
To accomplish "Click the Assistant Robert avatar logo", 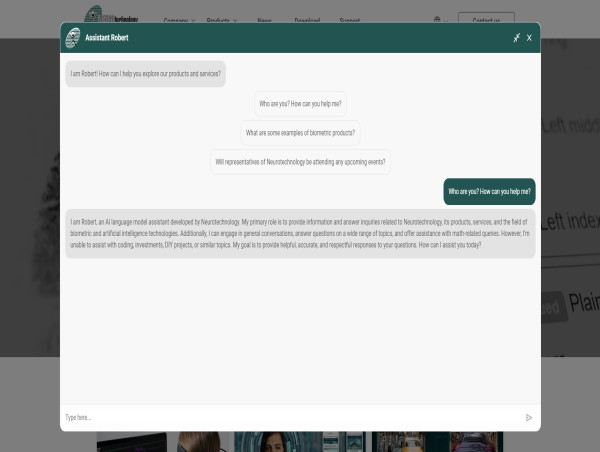I will [x=73, y=38].
